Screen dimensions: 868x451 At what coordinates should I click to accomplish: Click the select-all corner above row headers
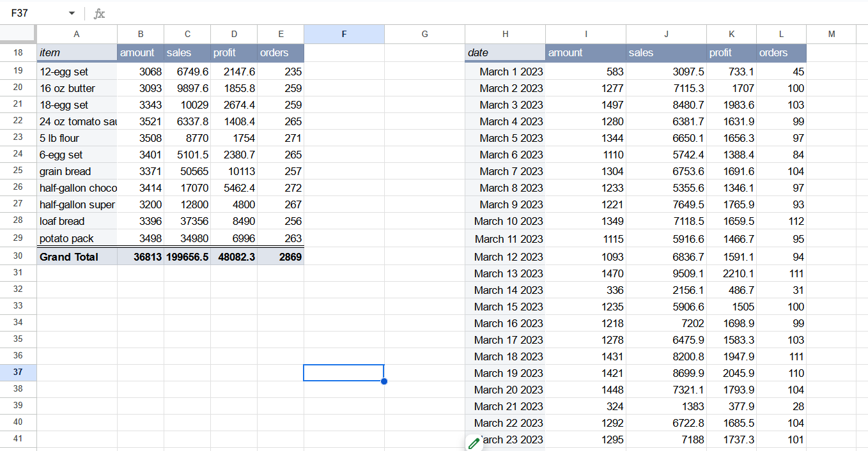18,34
